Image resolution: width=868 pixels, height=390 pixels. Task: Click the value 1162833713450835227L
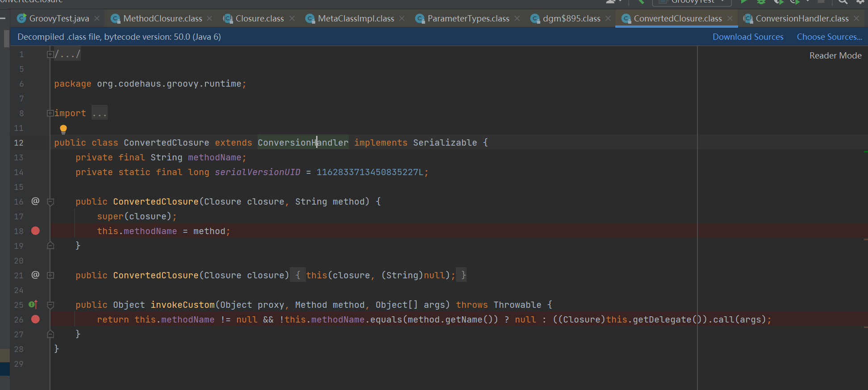tap(370, 172)
